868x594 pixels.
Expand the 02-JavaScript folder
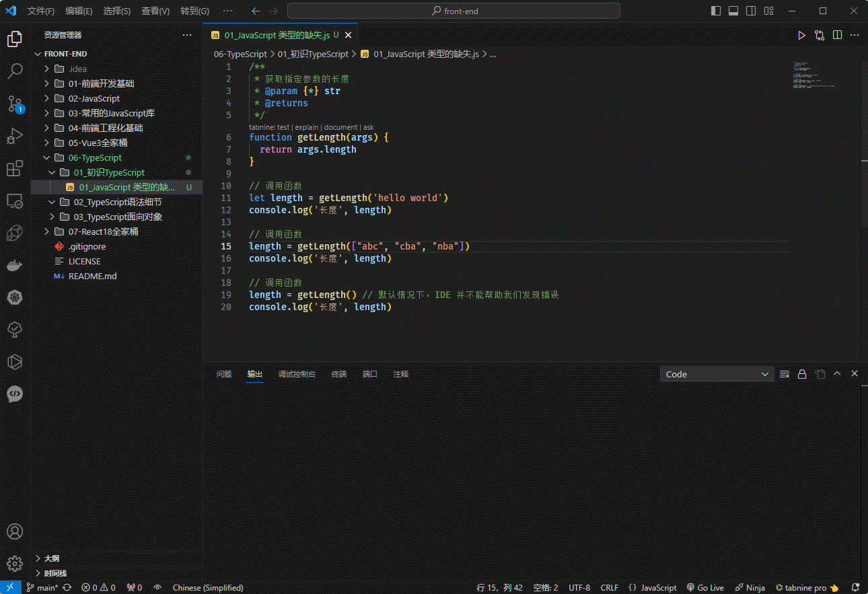pyautogui.click(x=94, y=98)
